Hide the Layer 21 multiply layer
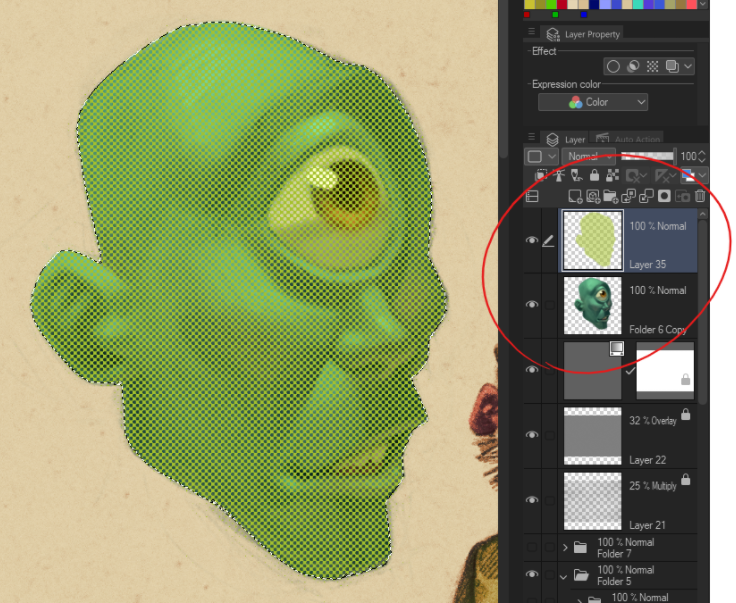 tap(531, 500)
